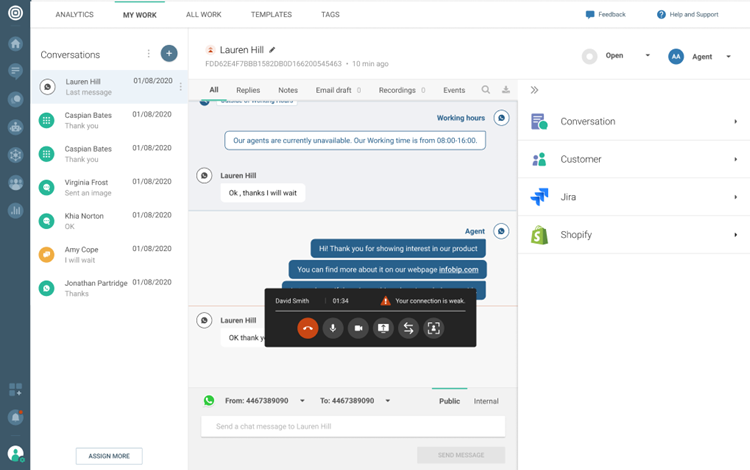End the call with David Smith
Screen dimensions: 750x470
coord(307,328)
